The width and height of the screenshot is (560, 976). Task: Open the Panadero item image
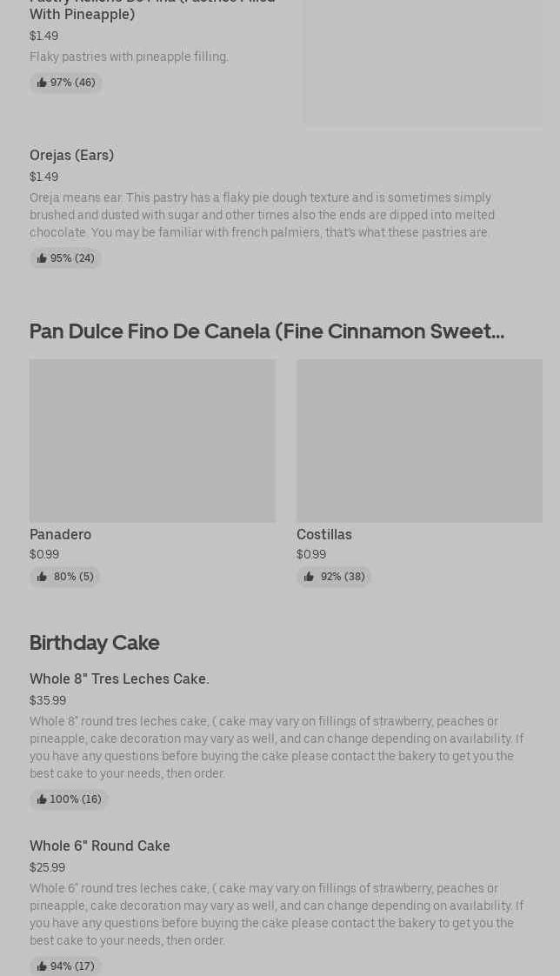point(152,441)
